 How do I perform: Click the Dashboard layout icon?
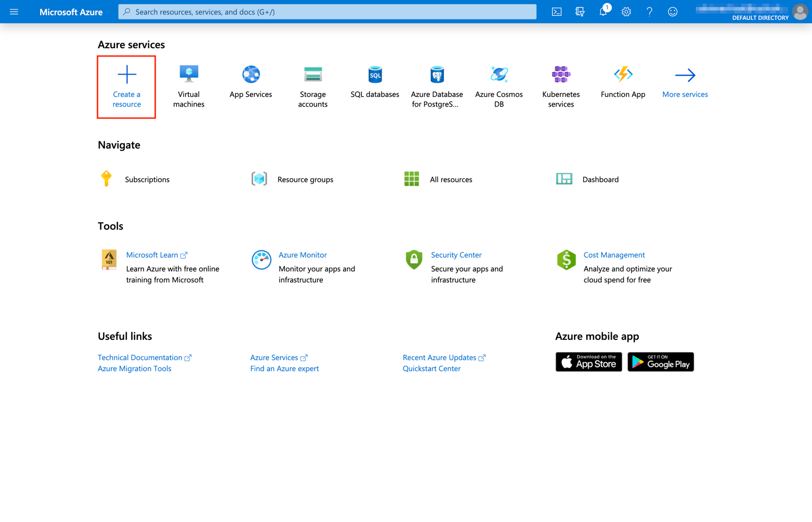click(564, 179)
